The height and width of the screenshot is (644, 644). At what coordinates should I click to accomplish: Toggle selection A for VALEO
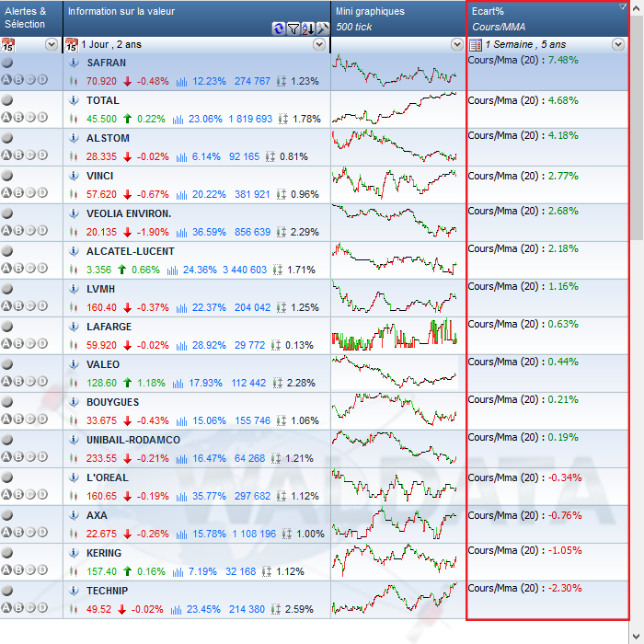tap(6, 381)
